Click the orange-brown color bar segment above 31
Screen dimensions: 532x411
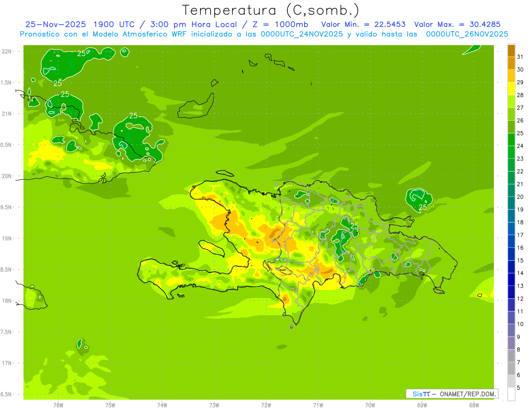pyautogui.click(x=511, y=51)
